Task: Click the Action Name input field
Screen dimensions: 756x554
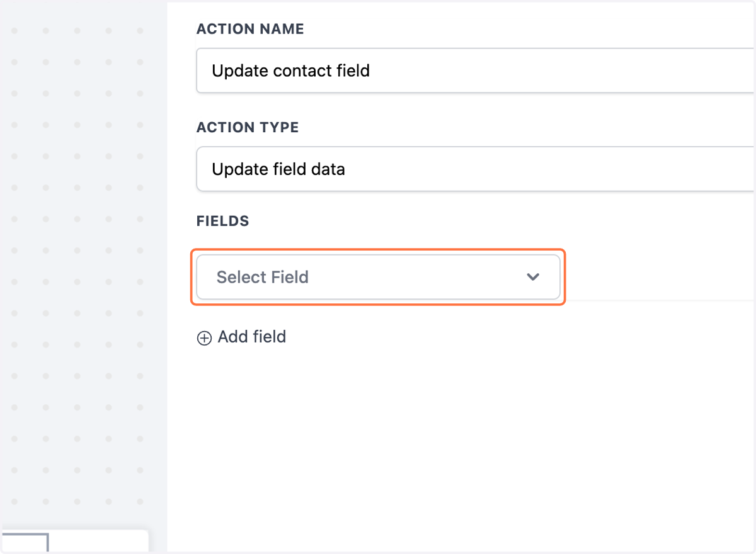Action: tap(476, 71)
